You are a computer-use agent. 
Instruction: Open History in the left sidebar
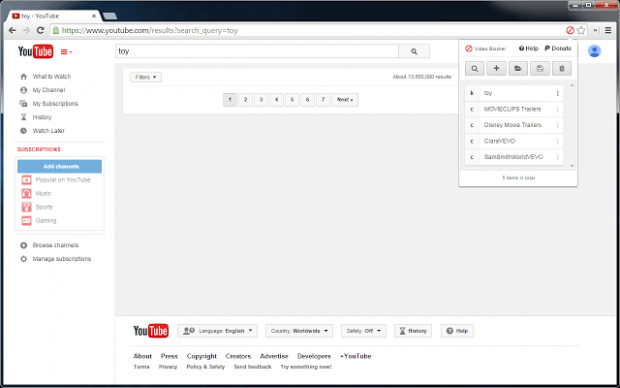tap(42, 117)
